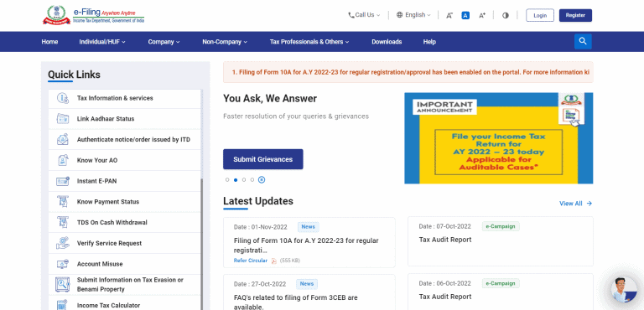Expand the Individual/HUF menu
Viewport: 644px width, 310px height.
[x=102, y=42]
